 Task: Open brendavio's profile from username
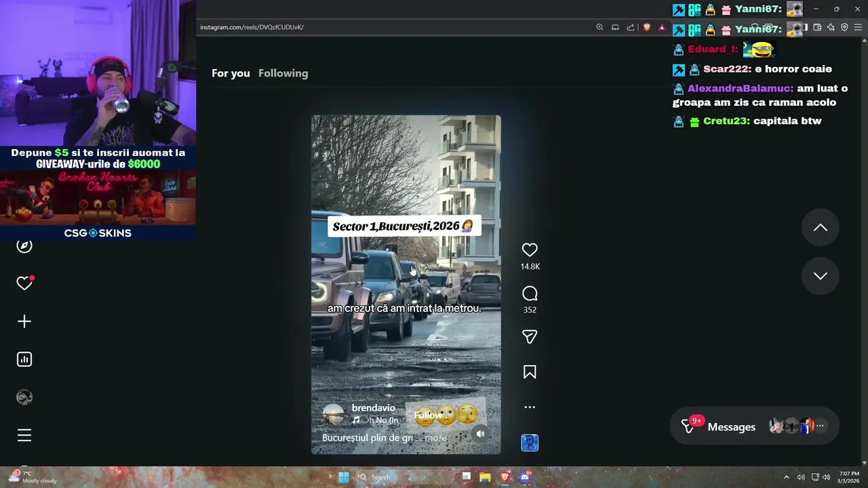(x=373, y=408)
